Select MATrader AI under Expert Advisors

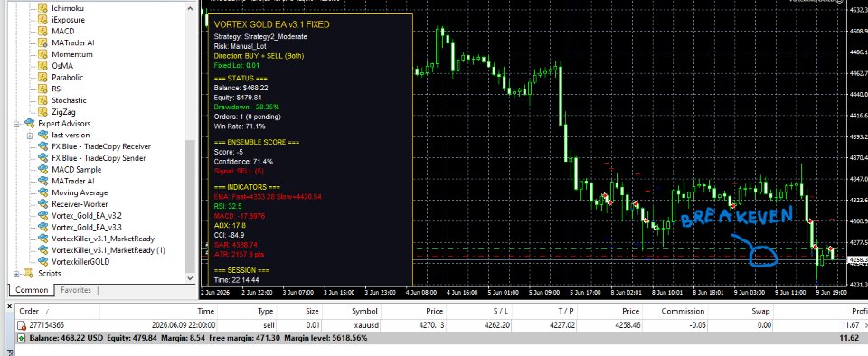point(73,182)
